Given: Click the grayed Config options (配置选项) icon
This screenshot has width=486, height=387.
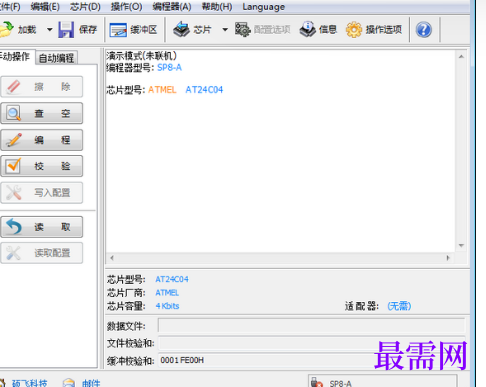Looking at the screenshot, I should point(243,30).
